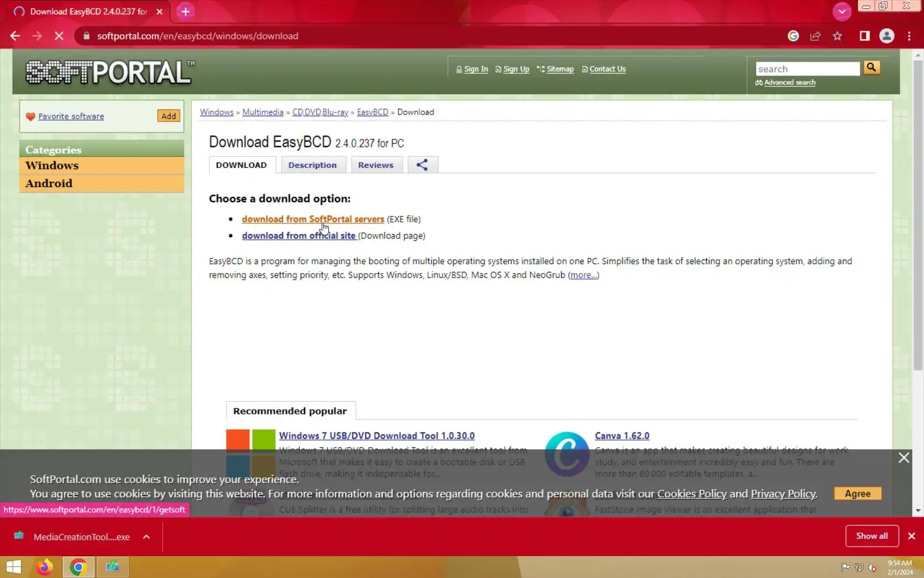The height and width of the screenshot is (578, 924).
Task: Click the Action Center flag icon
Action: (845, 568)
